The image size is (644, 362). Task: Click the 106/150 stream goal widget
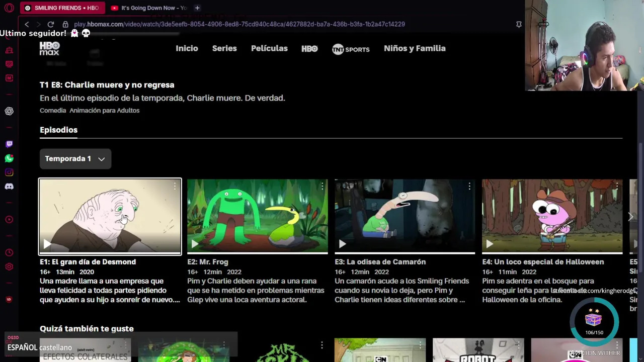pos(594,322)
